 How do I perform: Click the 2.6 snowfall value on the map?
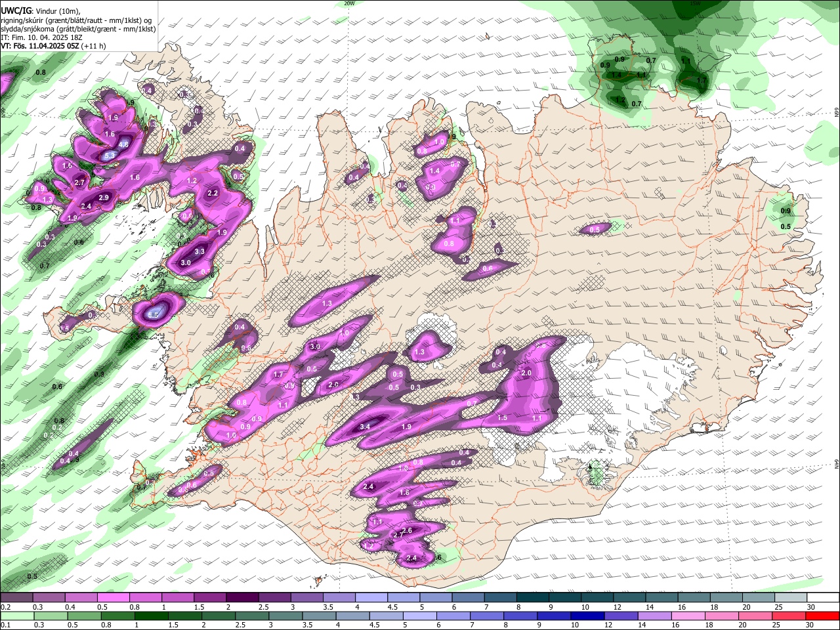(406, 530)
